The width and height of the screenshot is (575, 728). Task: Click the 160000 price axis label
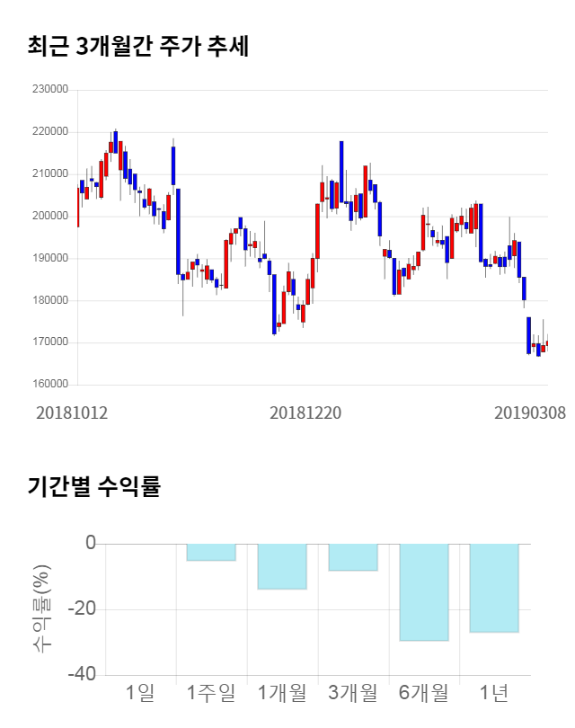50,385
